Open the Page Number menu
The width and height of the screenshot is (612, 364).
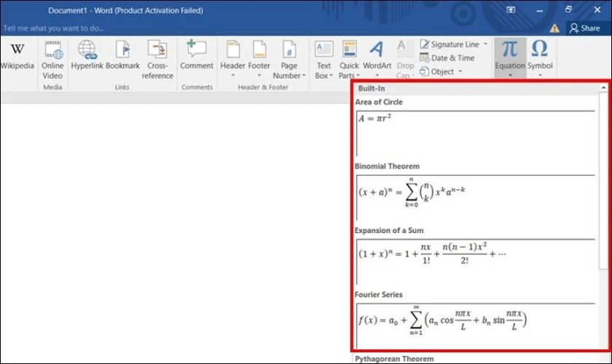pyautogui.click(x=289, y=59)
